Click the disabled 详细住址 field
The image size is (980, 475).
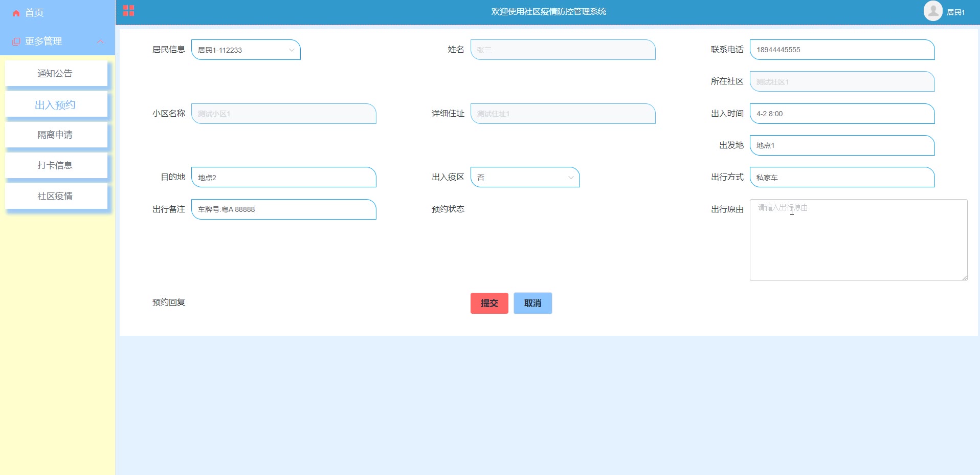pos(563,114)
